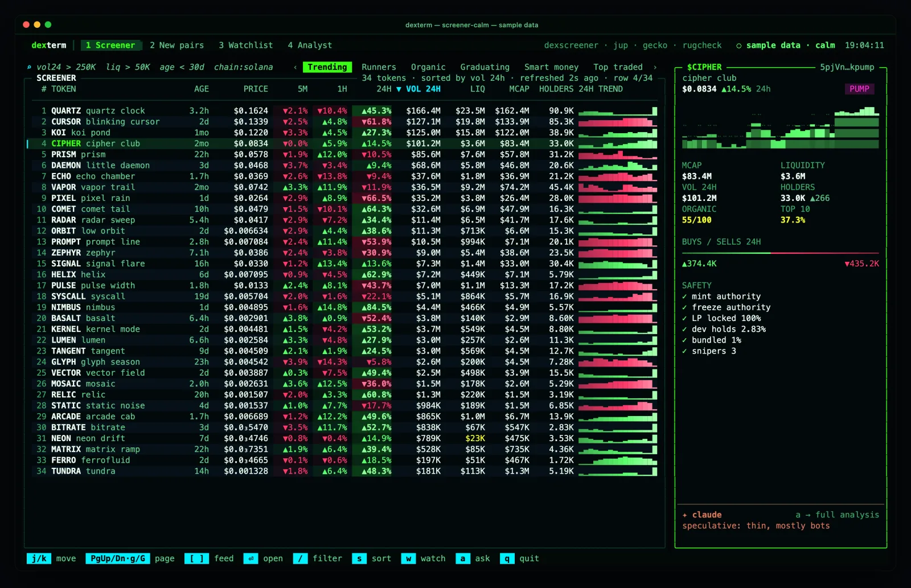Click the 5pjVn…kpump address
Image resolution: width=911 pixels, height=588 pixels.
tap(847, 67)
